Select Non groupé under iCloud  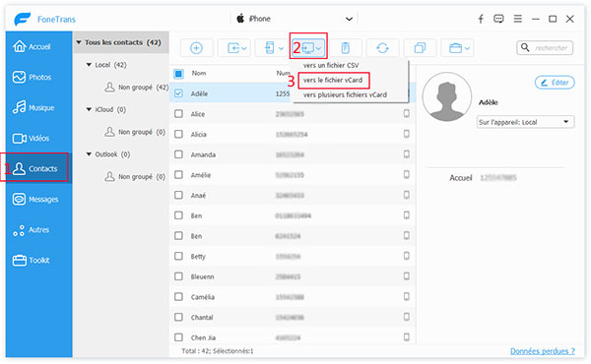pyautogui.click(x=135, y=132)
